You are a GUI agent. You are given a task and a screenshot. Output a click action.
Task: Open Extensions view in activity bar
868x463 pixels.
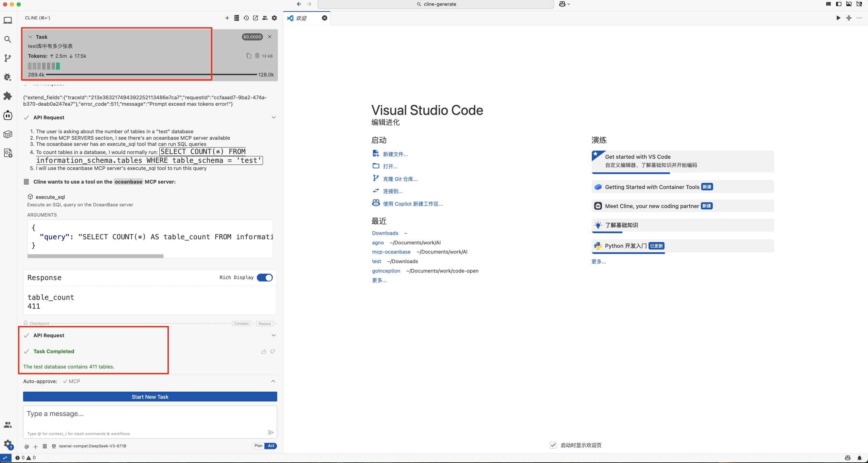coord(7,96)
